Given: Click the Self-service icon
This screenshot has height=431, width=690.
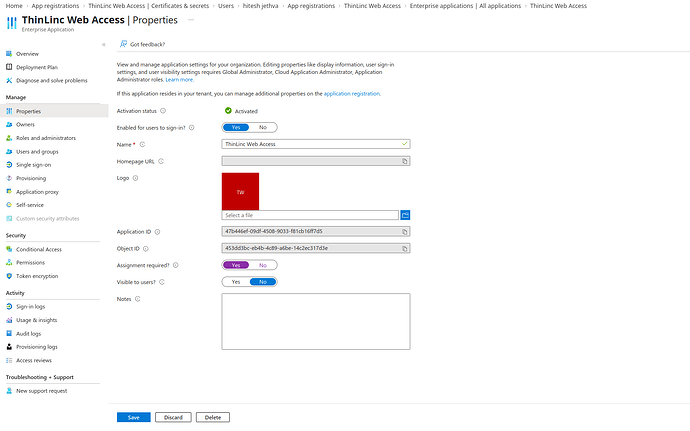Looking at the screenshot, I should pos(9,205).
